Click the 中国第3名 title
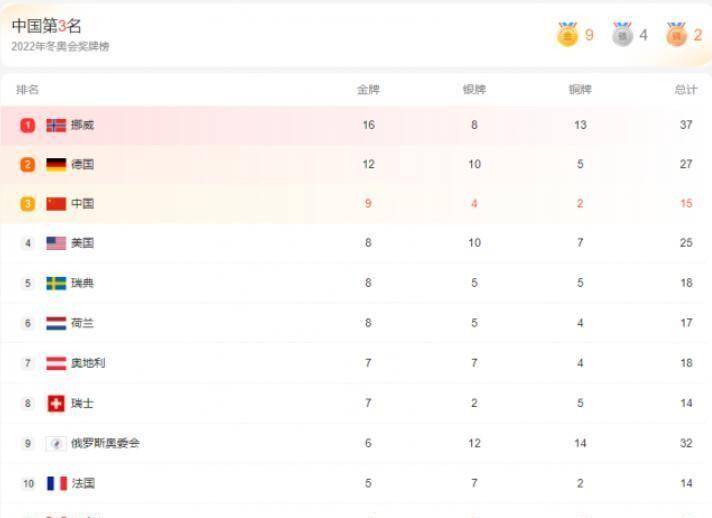The width and height of the screenshot is (712, 518). click(x=46, y=26)
